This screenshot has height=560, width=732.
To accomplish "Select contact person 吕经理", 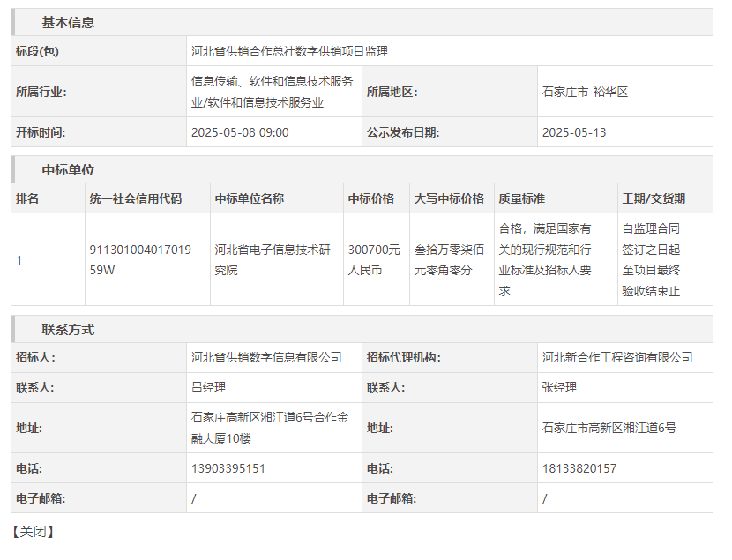I will point(209,387).
